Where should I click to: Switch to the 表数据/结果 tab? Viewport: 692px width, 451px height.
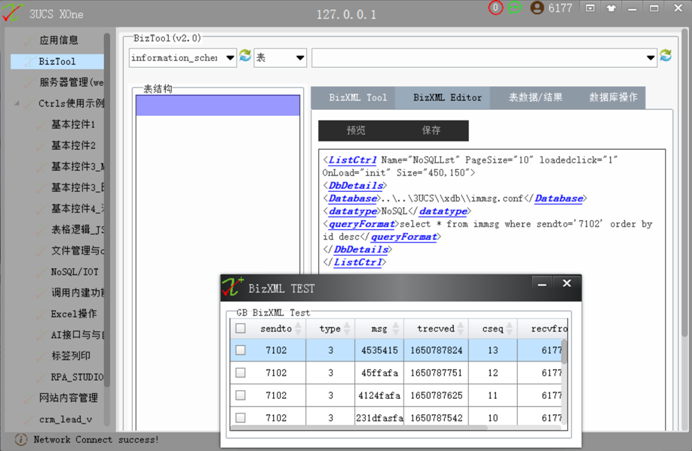(x=535, y=98)
